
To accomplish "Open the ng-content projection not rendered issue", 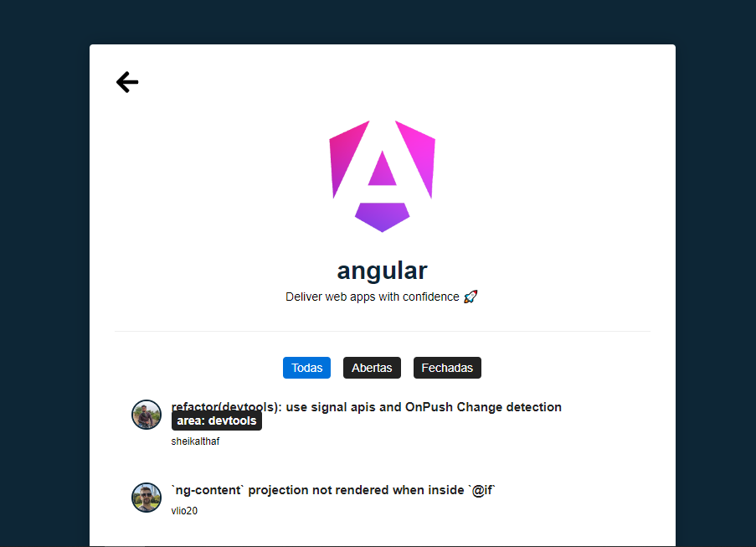I will point(333,490).
